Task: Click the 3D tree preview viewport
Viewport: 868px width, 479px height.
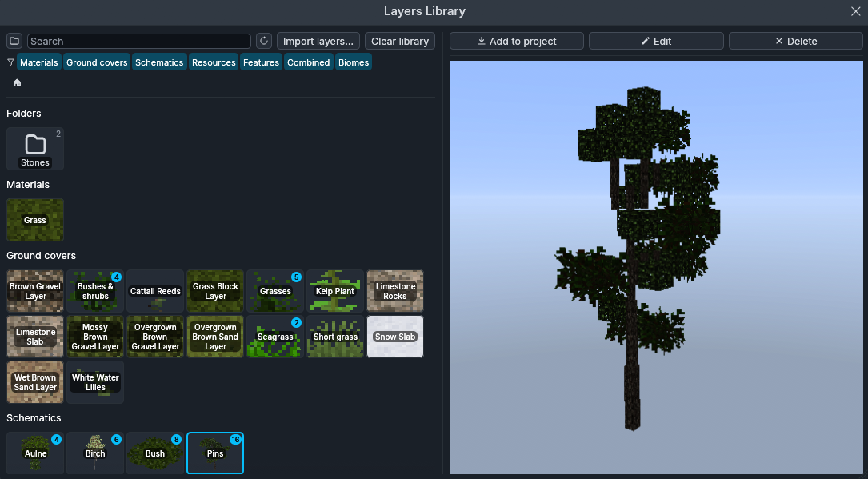Action: [656, 267]
